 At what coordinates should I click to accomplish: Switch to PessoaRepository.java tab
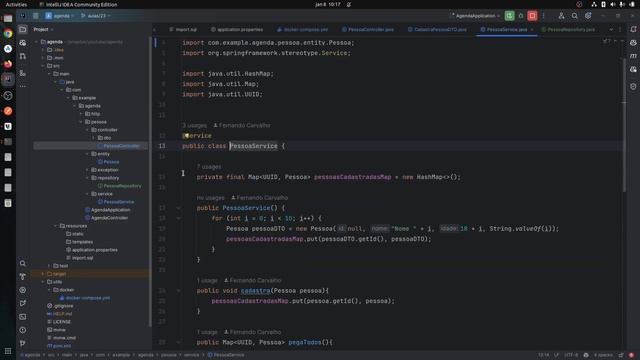click(568, 29)
